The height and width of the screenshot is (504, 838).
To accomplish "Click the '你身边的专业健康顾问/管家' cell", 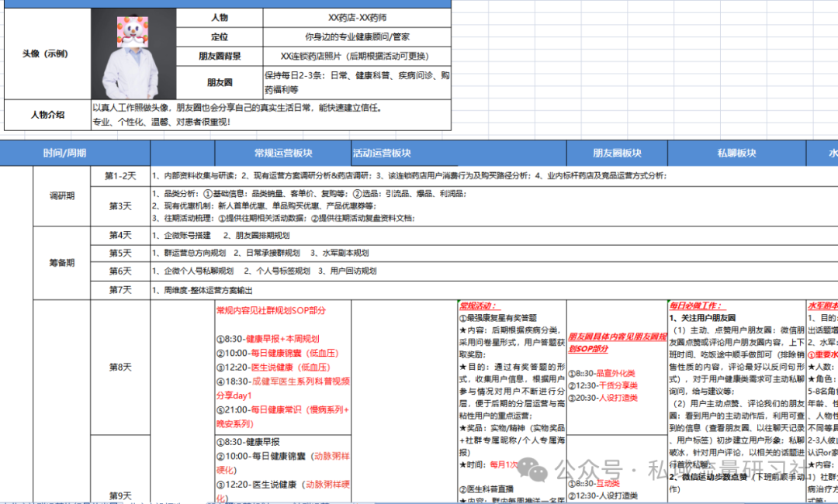I will point(357,37).
